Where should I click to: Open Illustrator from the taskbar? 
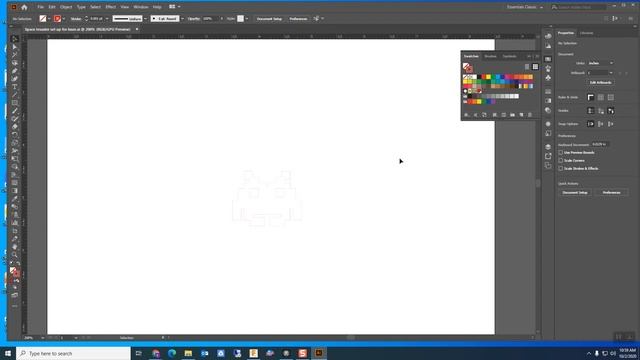(319, 353)
